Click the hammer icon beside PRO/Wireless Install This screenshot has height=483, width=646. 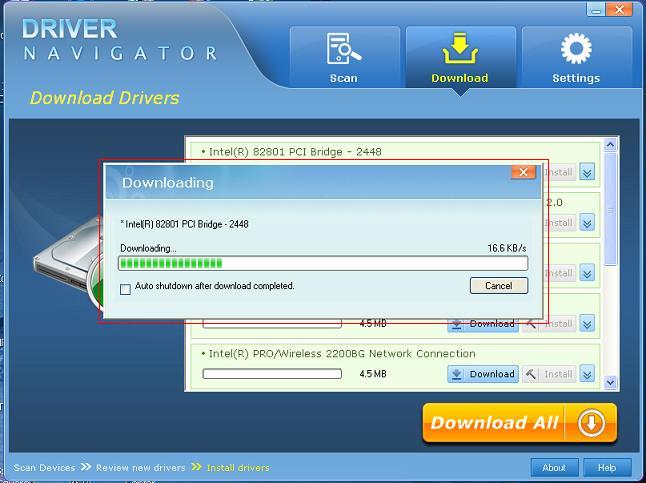tap(531, 374)
